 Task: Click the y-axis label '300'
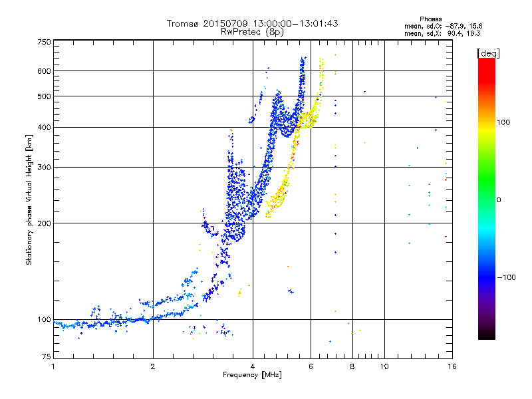point(44,168)
